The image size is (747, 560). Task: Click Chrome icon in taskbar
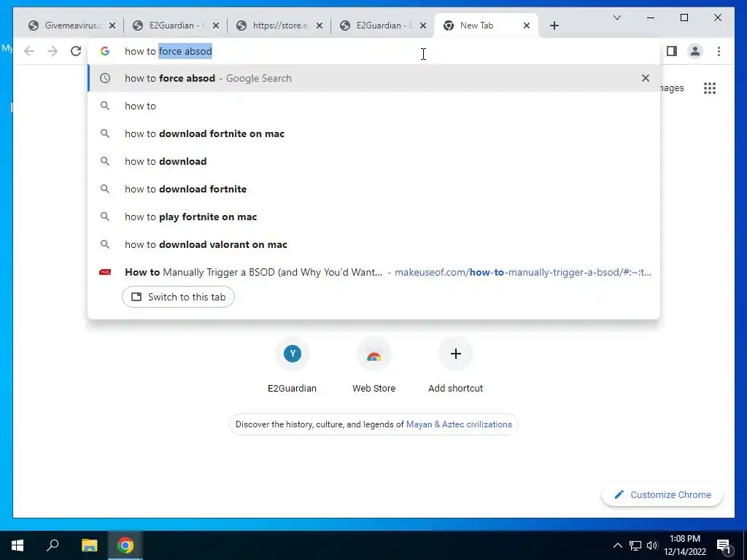pos(125,545)
